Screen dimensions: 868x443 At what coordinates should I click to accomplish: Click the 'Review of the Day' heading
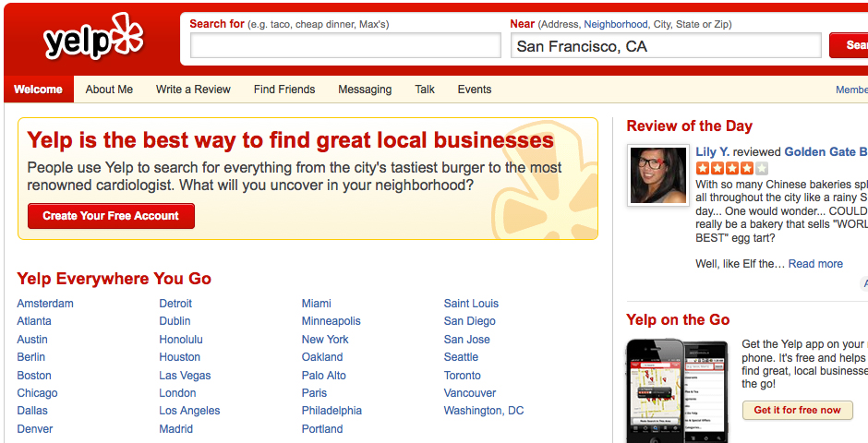(689, 126)
